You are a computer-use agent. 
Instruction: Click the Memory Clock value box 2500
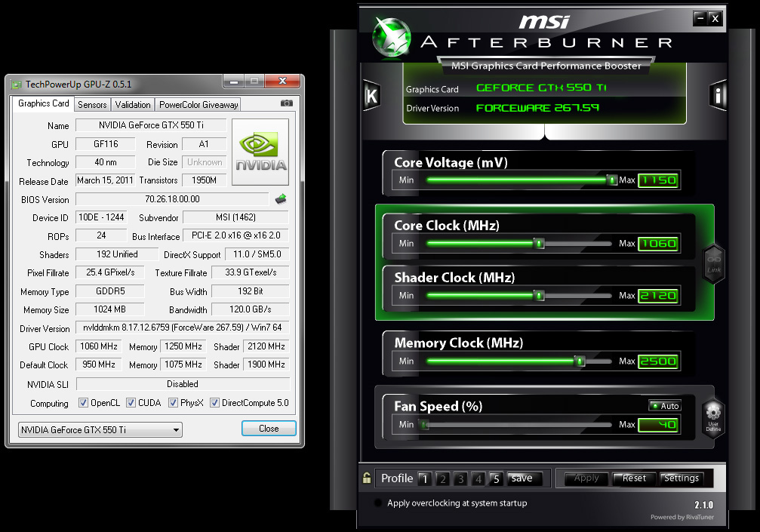point(658,361)
